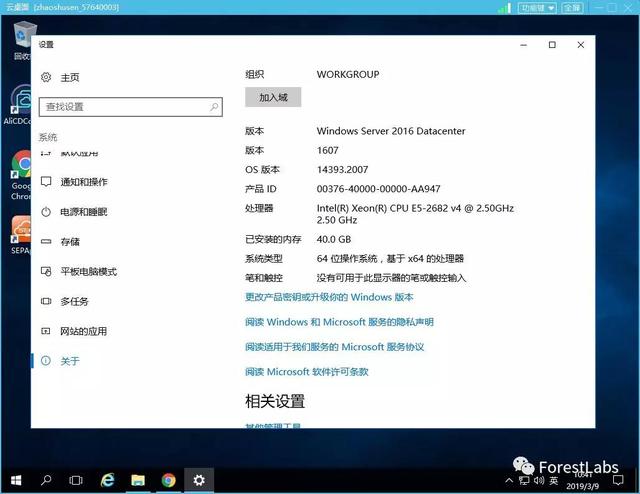Select the AliCDC desktop shortcut
Screen dimensions: 640x494
[19, 105]
